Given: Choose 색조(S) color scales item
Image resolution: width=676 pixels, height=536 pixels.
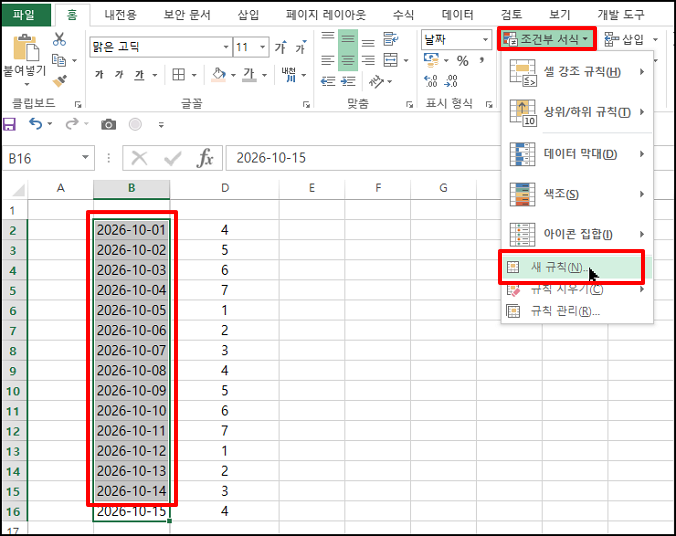Looking at the screenshot, I should [577, 194].
